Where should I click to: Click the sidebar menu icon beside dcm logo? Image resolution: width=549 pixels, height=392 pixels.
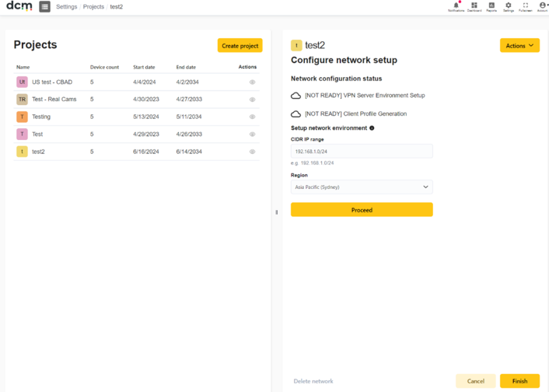coord(44,7)
